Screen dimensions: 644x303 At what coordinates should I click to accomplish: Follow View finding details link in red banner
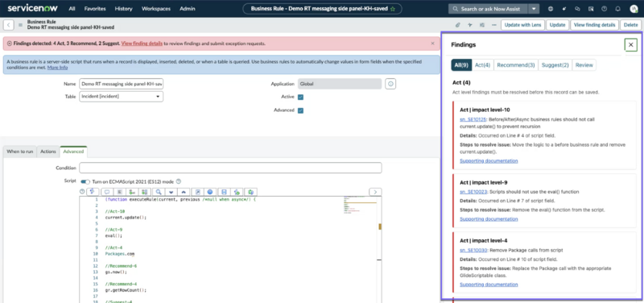142,44
